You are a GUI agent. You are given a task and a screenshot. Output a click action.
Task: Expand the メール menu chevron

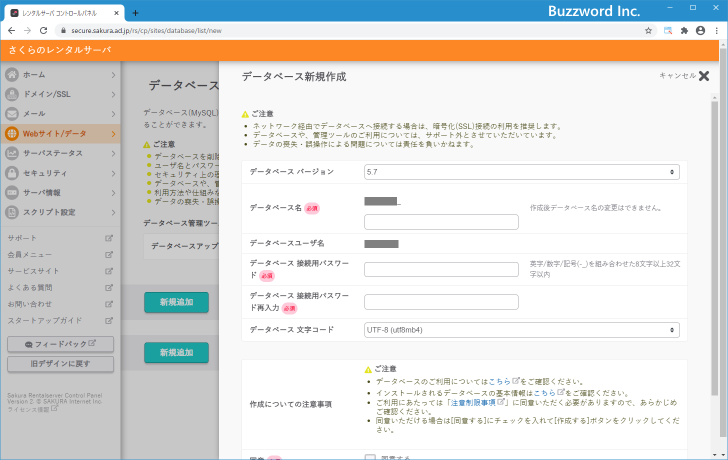[113, 114]
